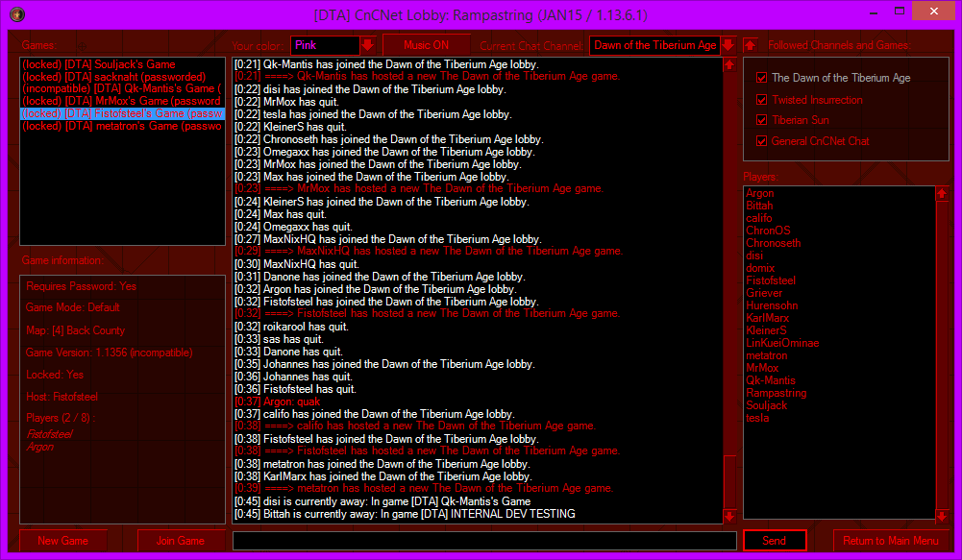Toggle the Music ON button

[x=427, y=45]
